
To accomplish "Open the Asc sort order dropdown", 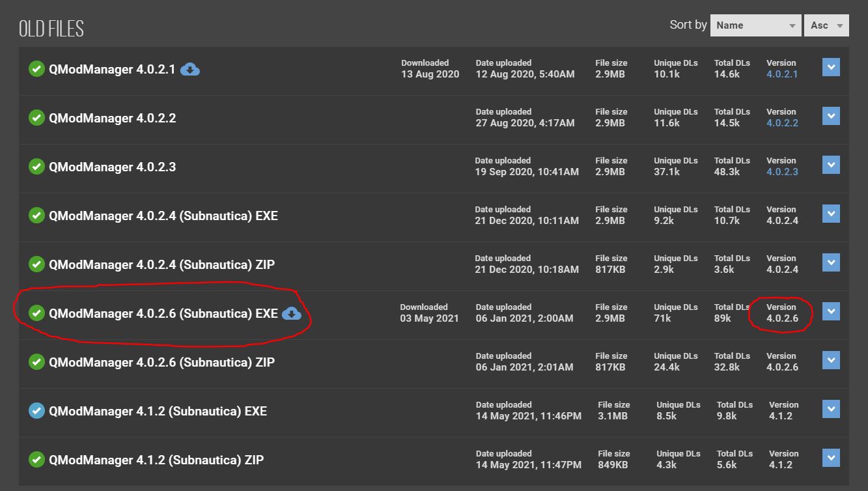I will [826, 25].
